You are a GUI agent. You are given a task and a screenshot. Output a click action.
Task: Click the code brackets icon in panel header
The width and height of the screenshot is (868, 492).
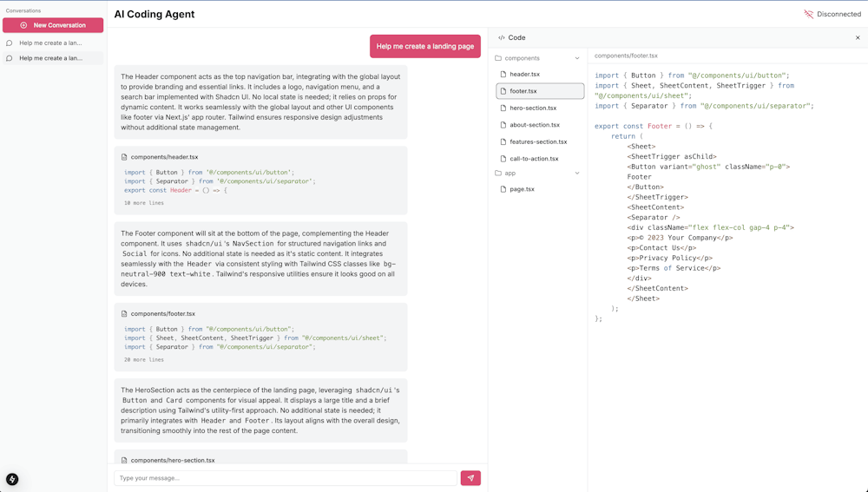coord(502,38)
